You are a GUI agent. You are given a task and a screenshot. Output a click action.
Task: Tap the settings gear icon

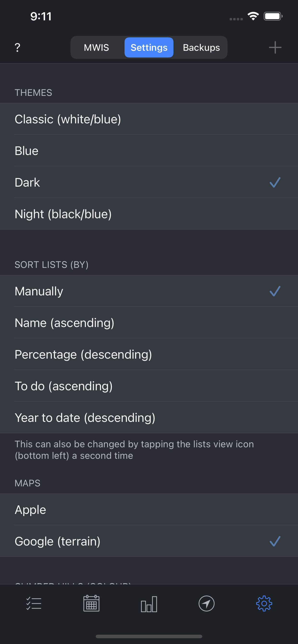click(264, 604)
